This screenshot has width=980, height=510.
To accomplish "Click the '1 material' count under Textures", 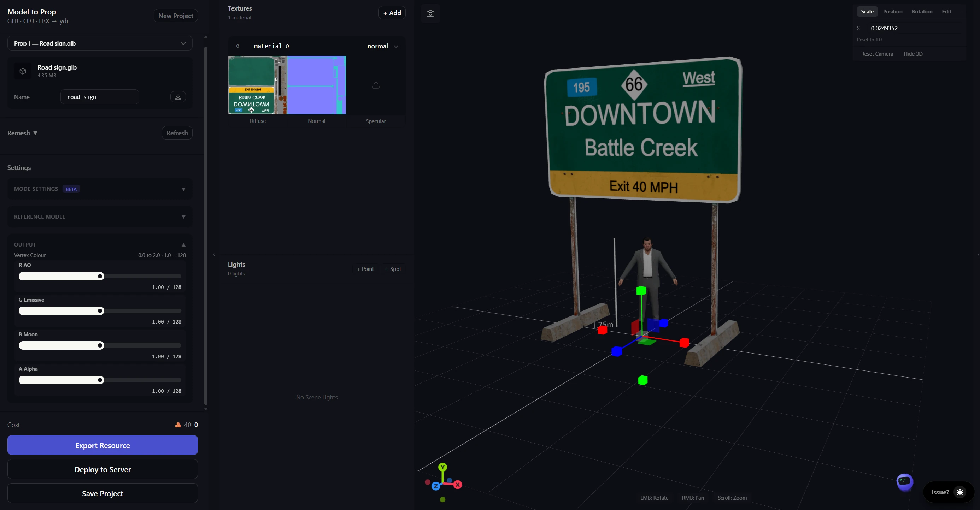I will (240, 18).
